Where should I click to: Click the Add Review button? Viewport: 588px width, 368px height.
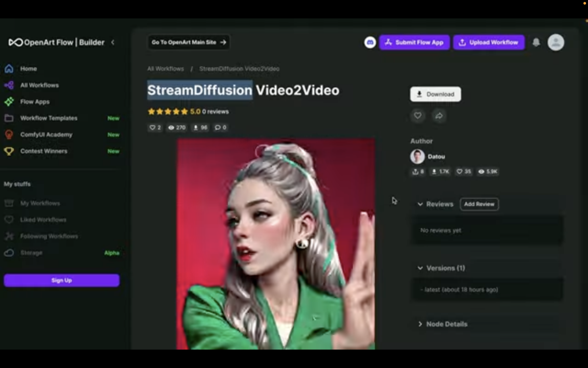click(479, 204)
